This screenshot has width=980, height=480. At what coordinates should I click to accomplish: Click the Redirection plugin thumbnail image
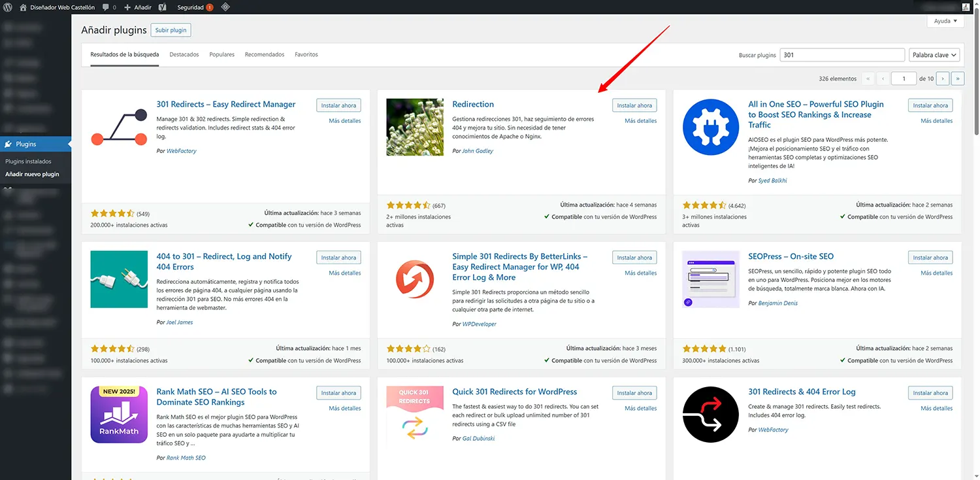414,126
